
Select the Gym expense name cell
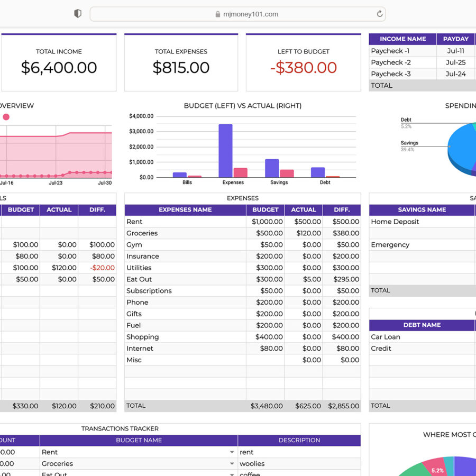point(185,245)
